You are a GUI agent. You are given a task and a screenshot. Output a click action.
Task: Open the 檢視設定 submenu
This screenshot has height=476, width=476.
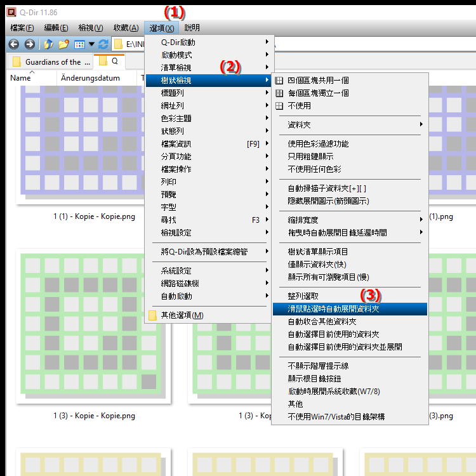(209, 233)
